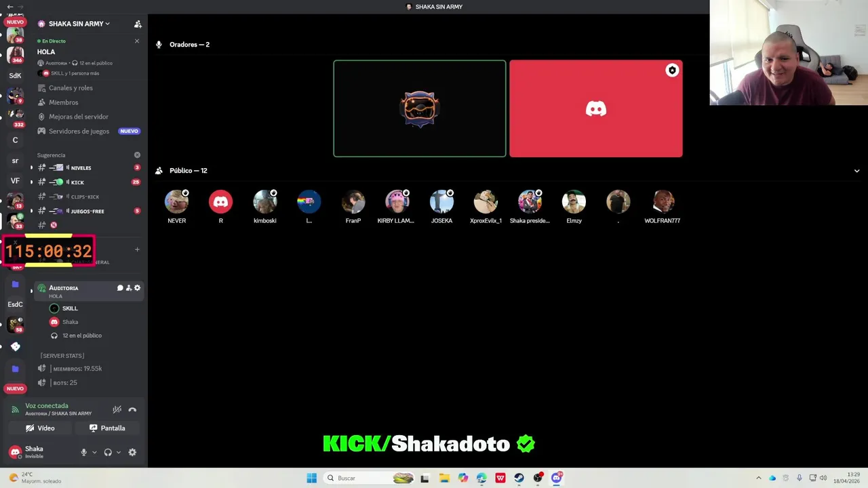
Task: Click "Voz conectada" connection status
Action: (47, 406)
